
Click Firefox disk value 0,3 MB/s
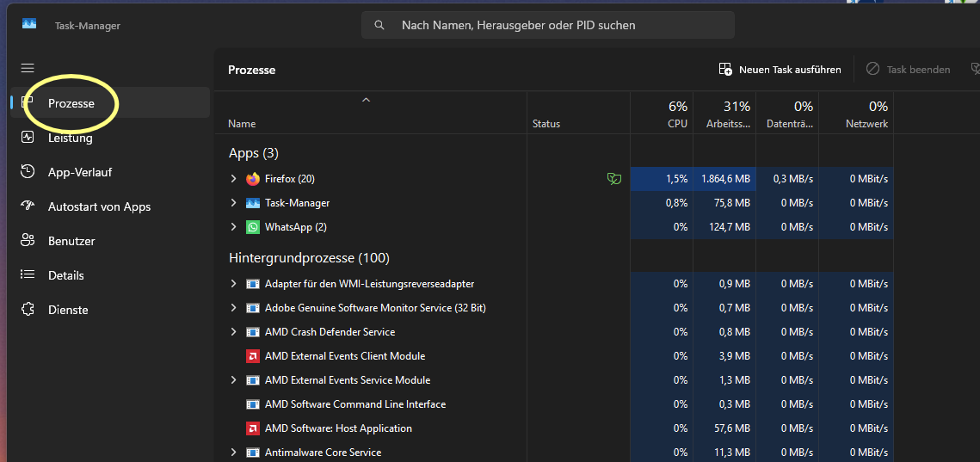[793, 179]
